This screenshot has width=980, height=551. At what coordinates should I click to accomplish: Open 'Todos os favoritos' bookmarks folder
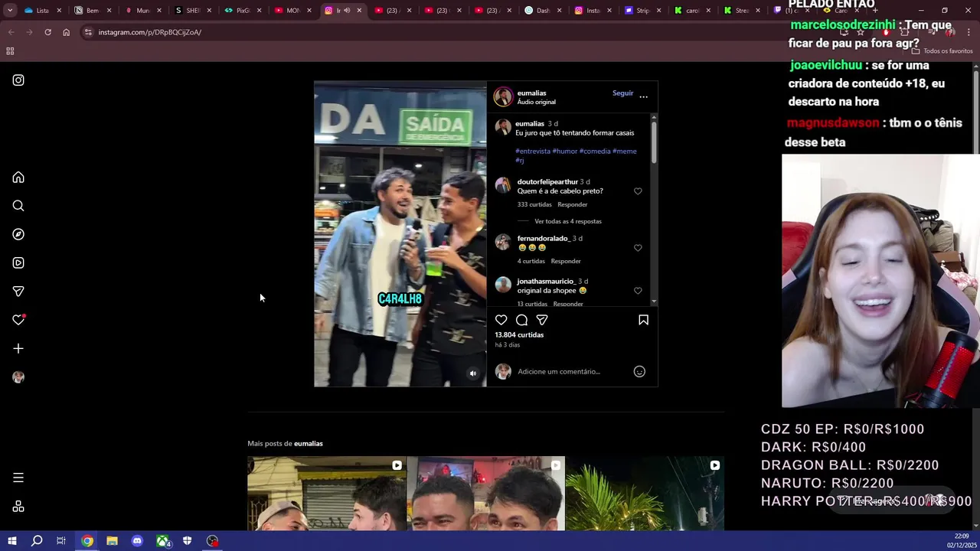pos(942,51)
